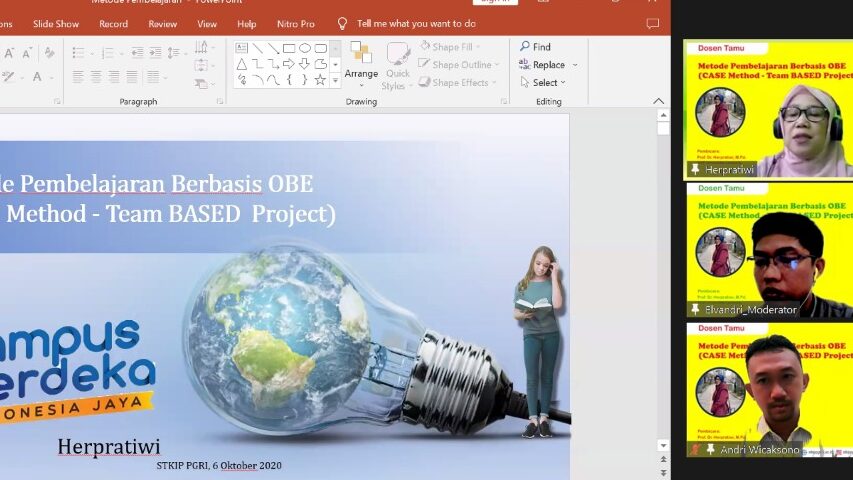Open the Replace dropdown arrow

click(x=575, y=66)
